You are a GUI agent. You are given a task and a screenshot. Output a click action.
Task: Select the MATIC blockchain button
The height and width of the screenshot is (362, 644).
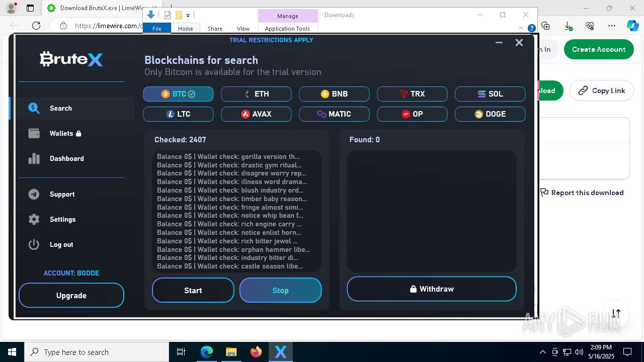point(334,114)
